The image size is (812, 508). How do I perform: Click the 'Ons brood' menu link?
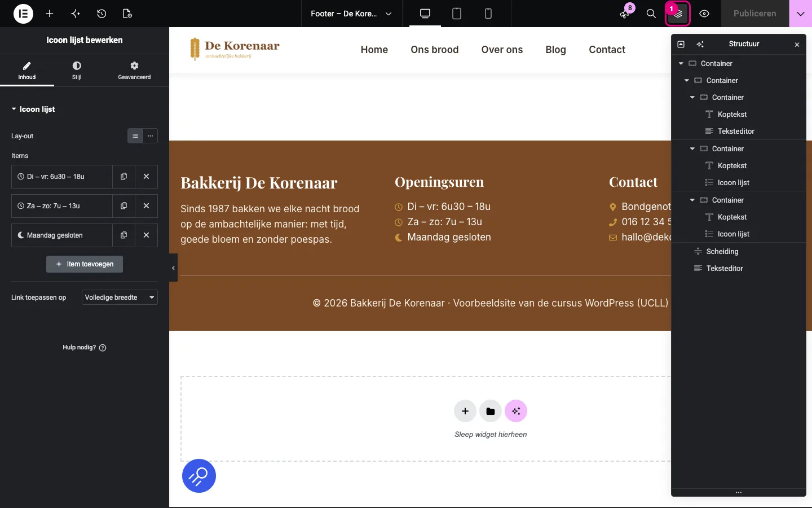tap(435, 50)
